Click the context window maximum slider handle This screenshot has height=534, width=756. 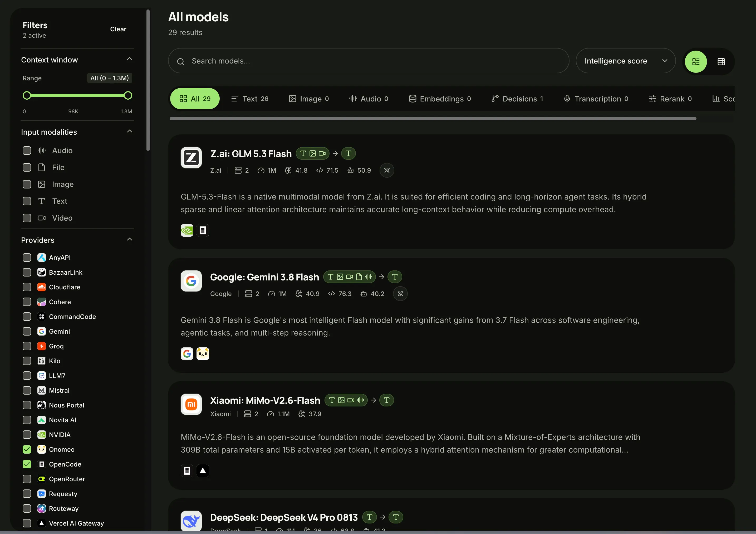point(128,95)
